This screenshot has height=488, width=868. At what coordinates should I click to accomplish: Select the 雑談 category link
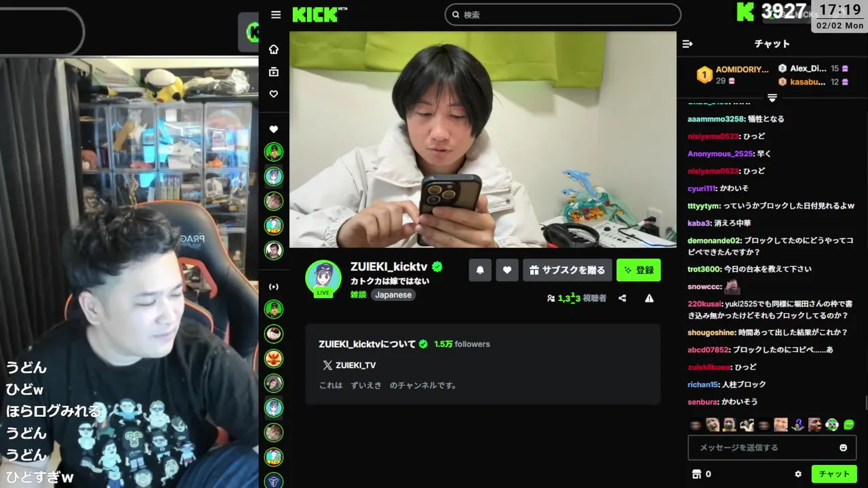coord(358,295)
